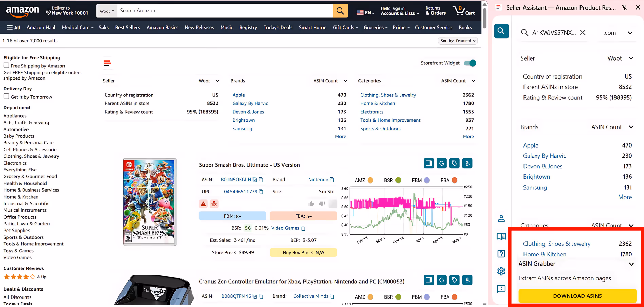Collapse Brands ASIN Count in storefront widget
This screenshot has height=307, width=644.
[x=345, y=81]
